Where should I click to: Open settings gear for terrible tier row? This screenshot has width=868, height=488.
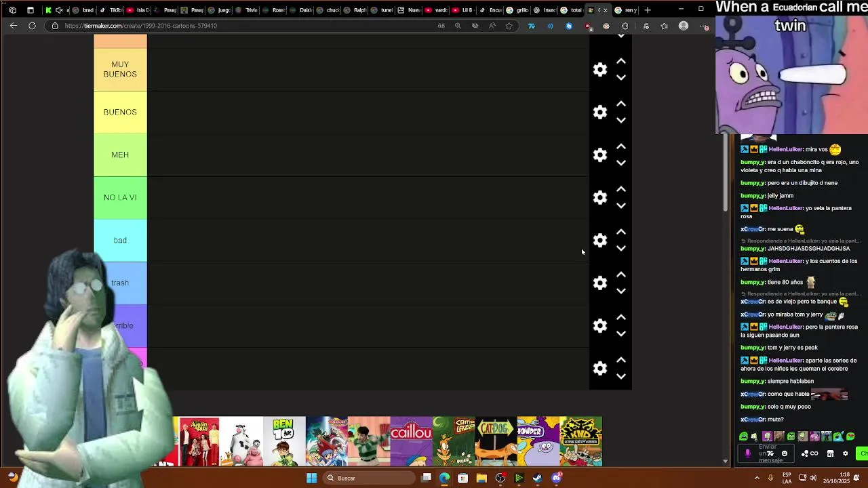tap(600, 325)
